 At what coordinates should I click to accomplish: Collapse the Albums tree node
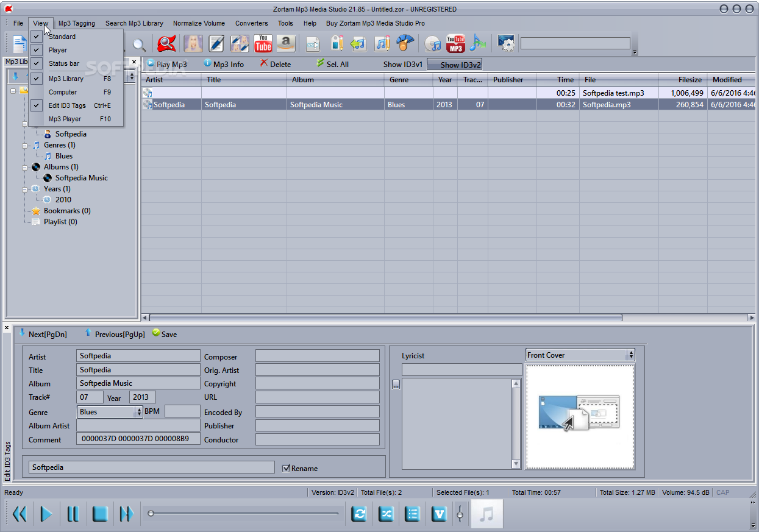[x=25, y=167]
